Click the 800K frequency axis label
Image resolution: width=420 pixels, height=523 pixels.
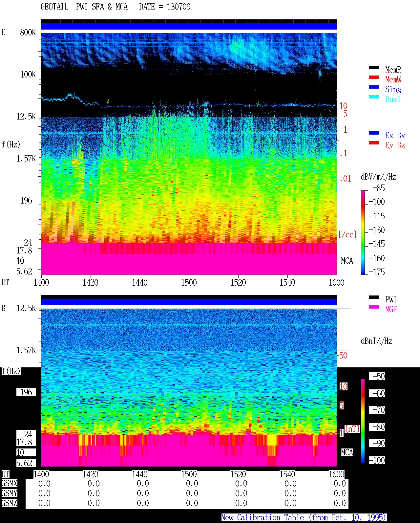(28, 33)
